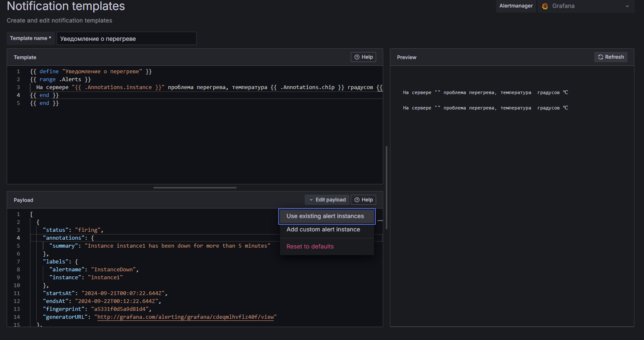The height and width of the screenshot is (340, 644).
Task: Click line 3 in the template editor
Action: click(125, 87)
